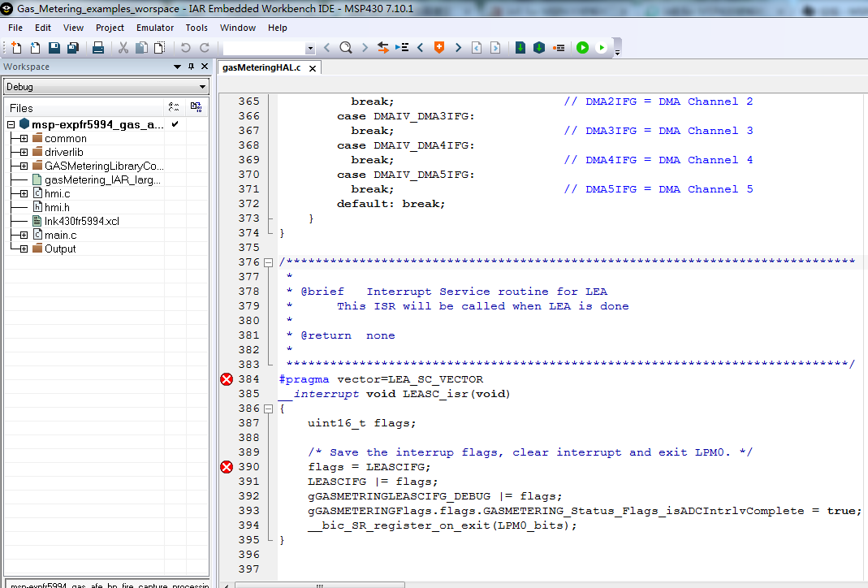Expand the main.c tree node
The width and height of the screenshot is (868, 588).
24,235
